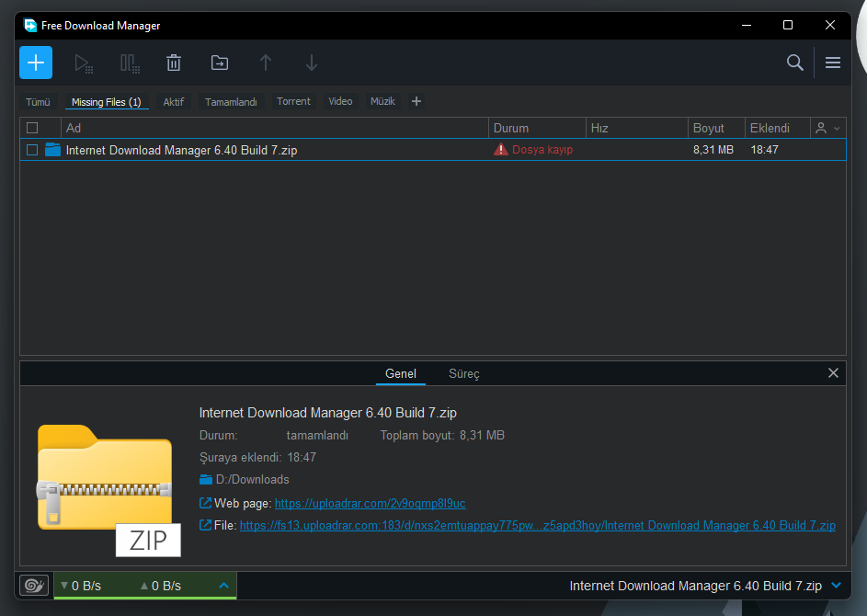Start all downloads with the play icon
The height and width of the screenshot is (616, 867).
[x=84, y=63]
